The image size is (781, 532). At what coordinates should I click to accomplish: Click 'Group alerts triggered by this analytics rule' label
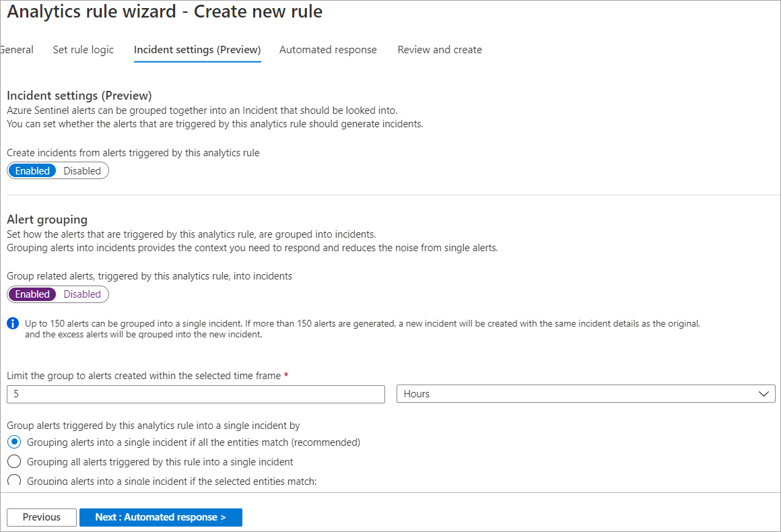pyautogui.click(x=154, y=426)
